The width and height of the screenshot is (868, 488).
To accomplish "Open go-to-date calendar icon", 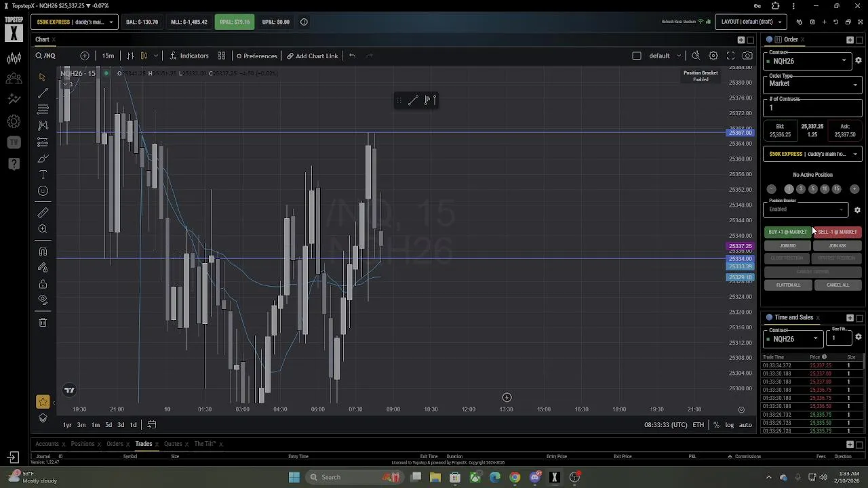I will click(x=152, y=425).
